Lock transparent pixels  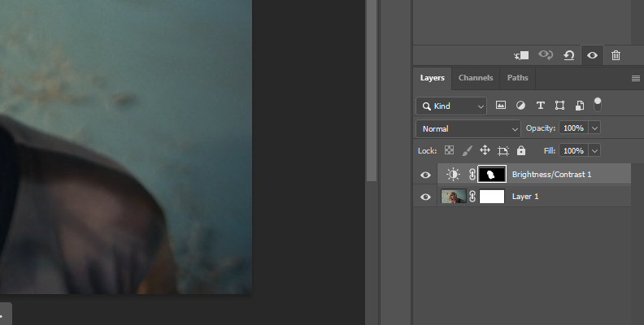450,150
